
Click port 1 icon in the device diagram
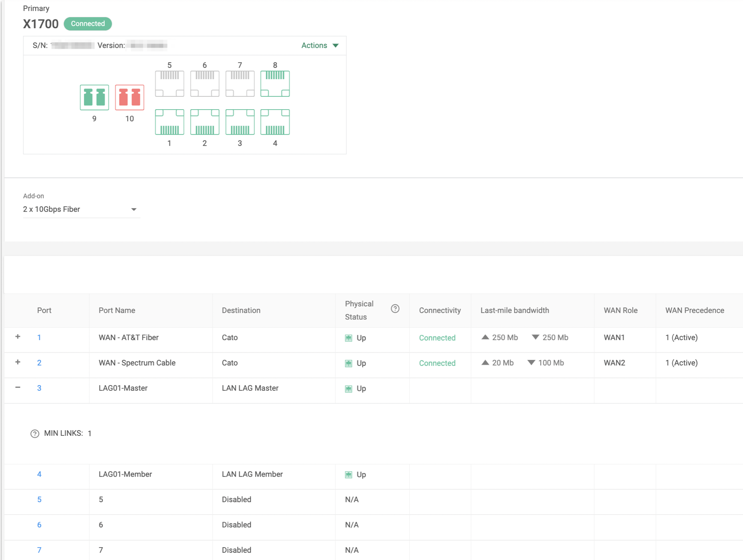coord(169,122)
